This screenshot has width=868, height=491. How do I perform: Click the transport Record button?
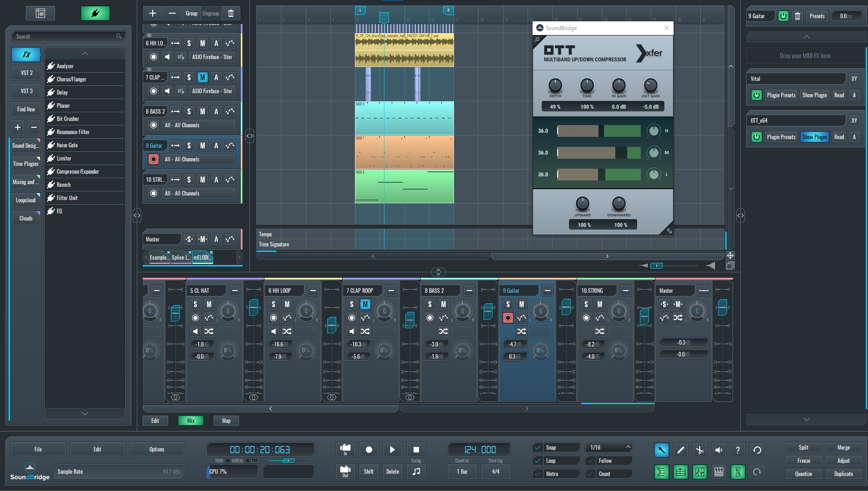tap(369, 450)
